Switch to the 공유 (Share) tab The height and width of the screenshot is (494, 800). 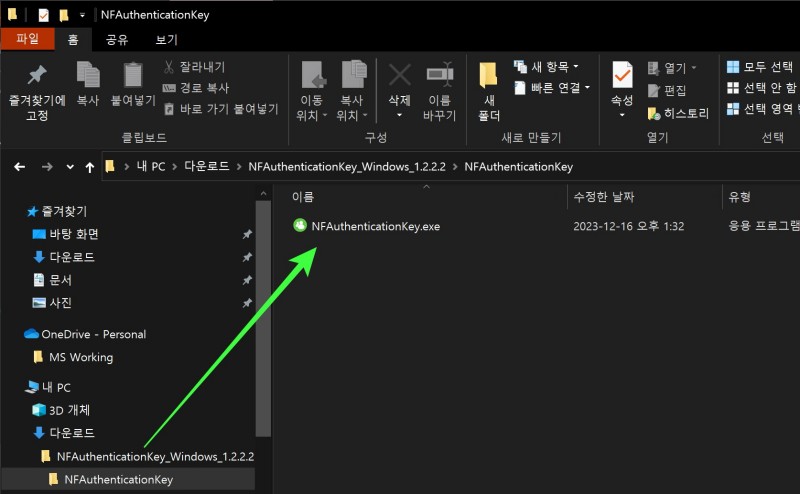pyautogui.click(x=117, y=40)
